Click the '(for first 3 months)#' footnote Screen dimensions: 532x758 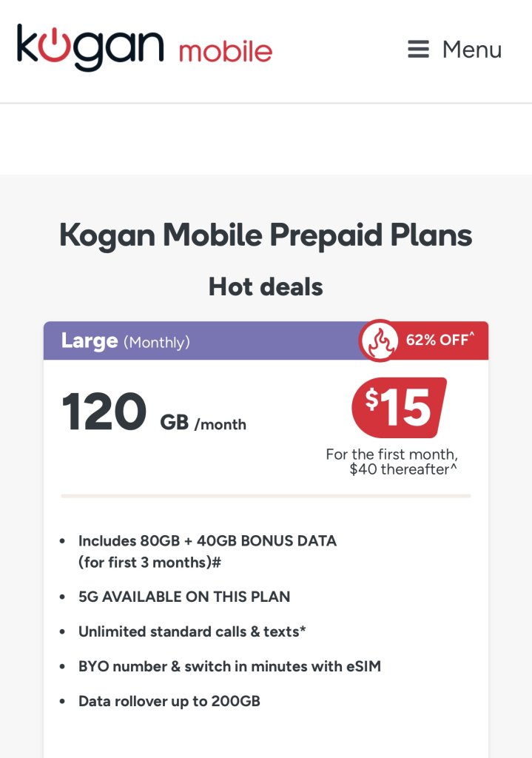[x=150, y=563]
